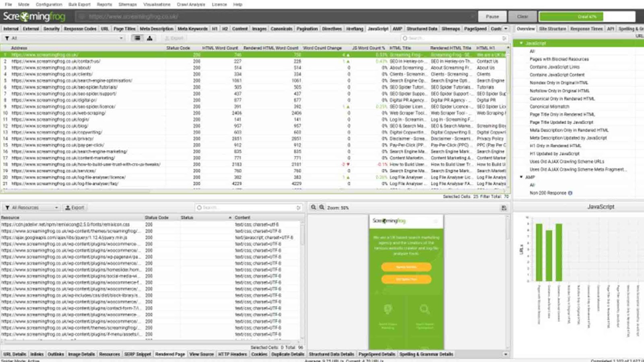Select the Internal tab

[x=11, y=29]
